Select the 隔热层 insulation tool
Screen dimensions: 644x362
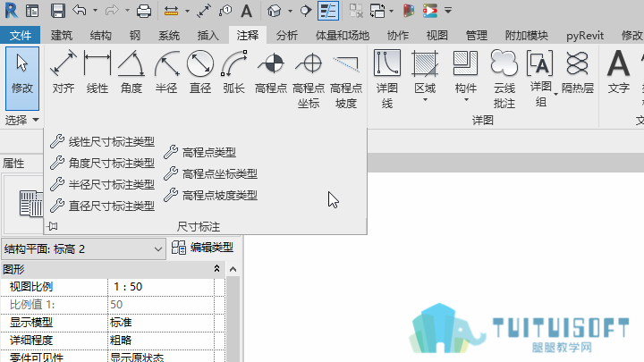point(577,72)
